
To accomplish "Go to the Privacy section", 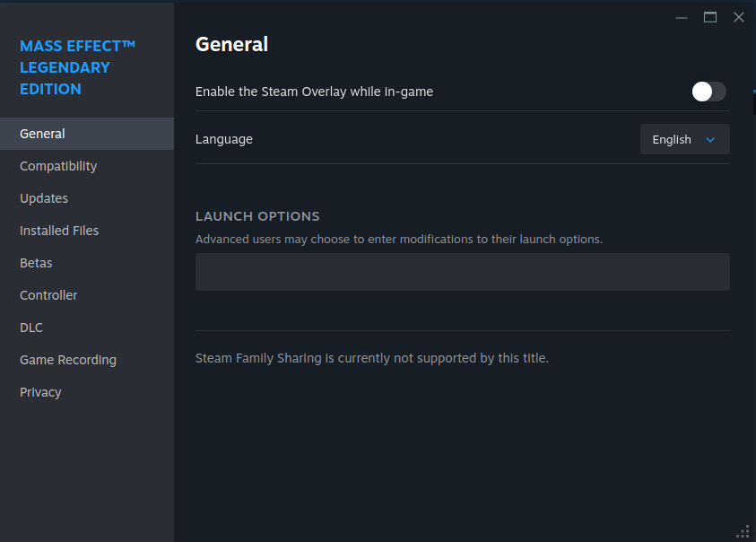I will coord(87,392).
